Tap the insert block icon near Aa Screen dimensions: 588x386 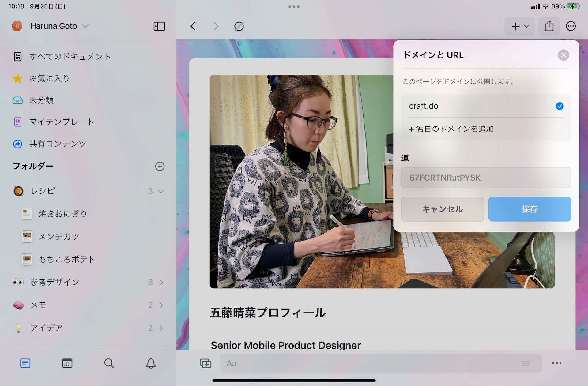(x=205, y=363)
